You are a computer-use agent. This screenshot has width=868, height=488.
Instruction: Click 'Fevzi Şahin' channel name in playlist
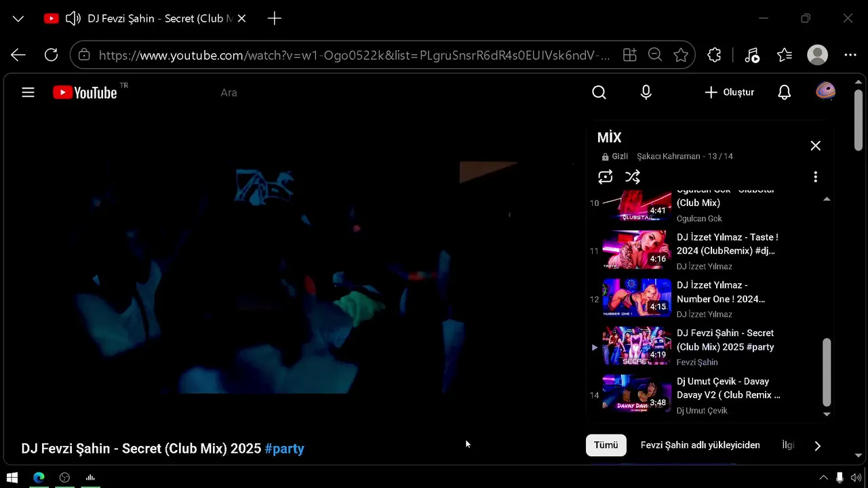[x=697, y=363]
